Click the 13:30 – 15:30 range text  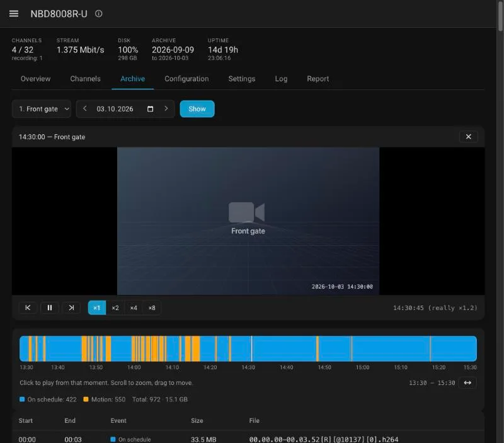(432, 383)
